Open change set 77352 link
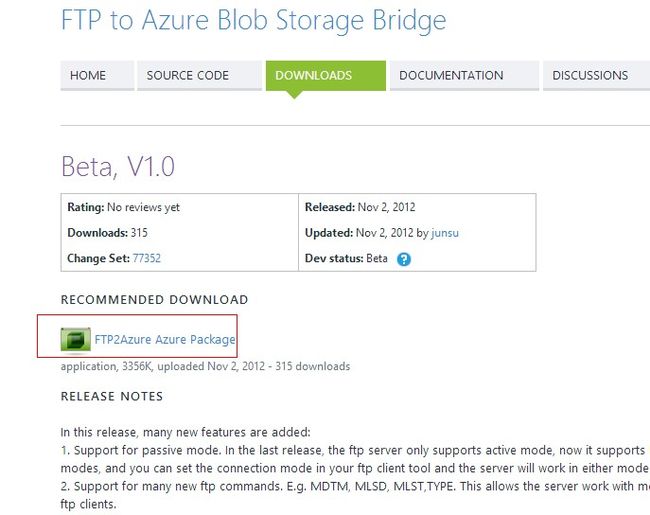 146,258
